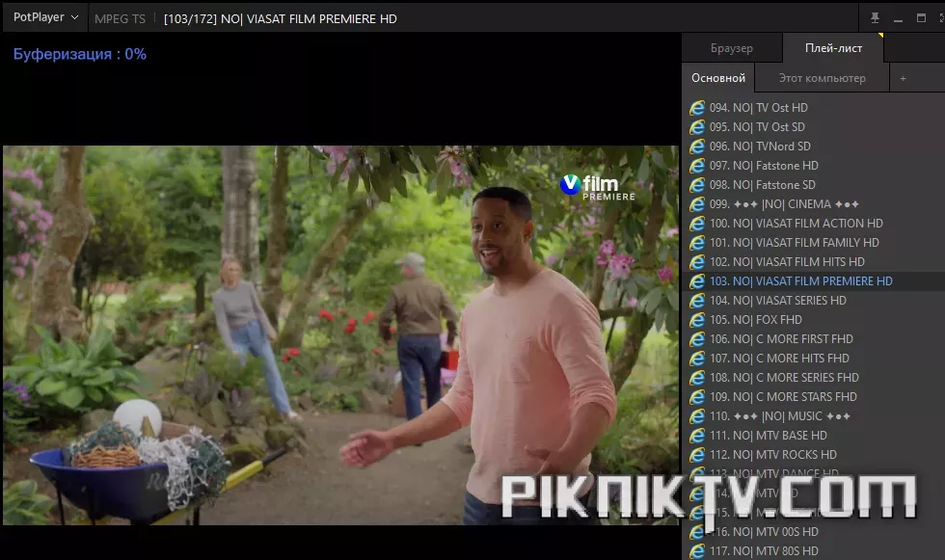
Task: Select playlist entry 105. NO| FOX FHD
Action: click(x=814, y=320)
